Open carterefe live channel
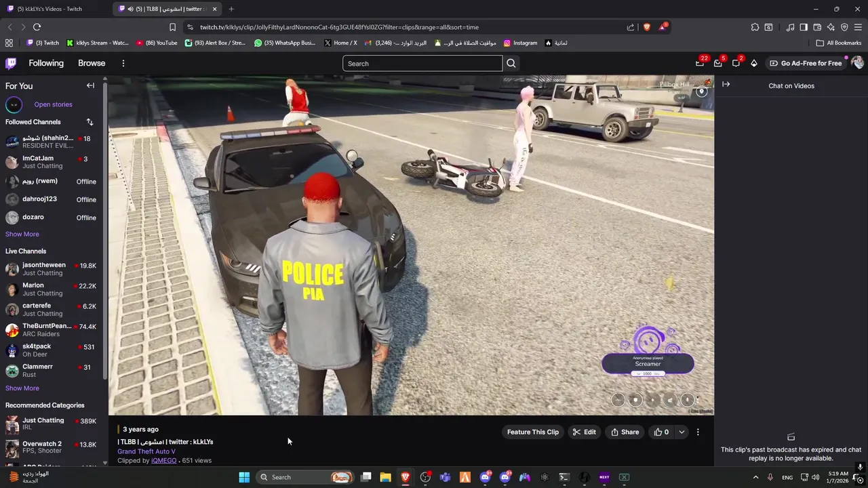 (52, 310)
